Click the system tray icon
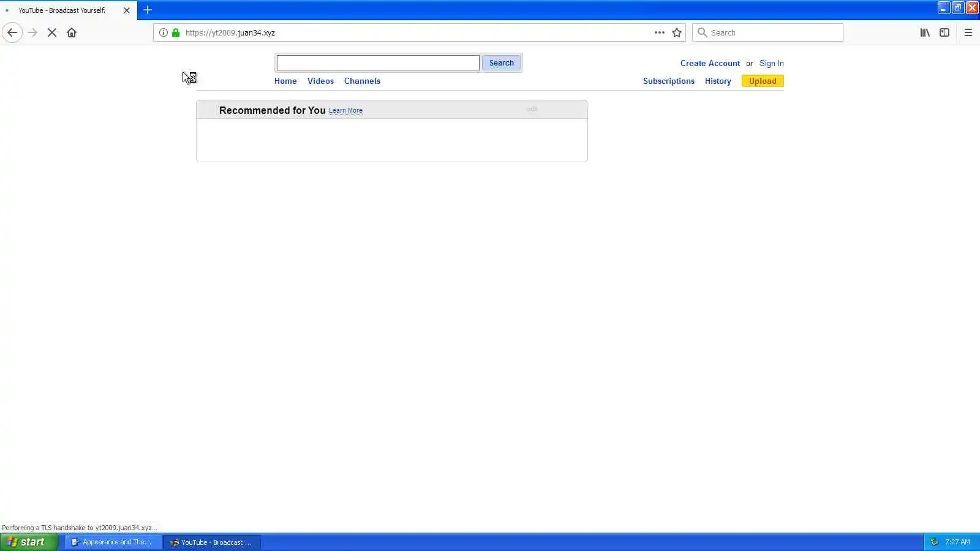This screenshot has width=980, height=551. pyautogui.click(x=934, y=542)
